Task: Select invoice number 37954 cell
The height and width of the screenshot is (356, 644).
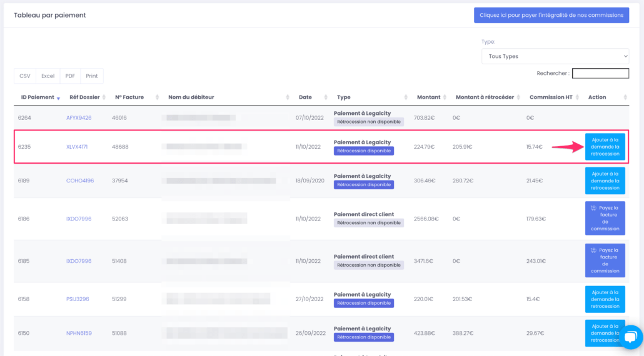Action: tap(120, 180)
